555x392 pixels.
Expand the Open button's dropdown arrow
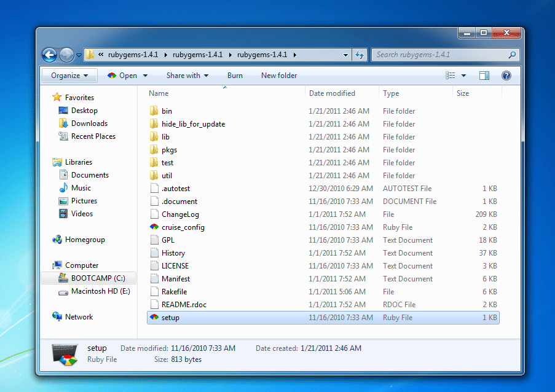click(x=145, y=76)
